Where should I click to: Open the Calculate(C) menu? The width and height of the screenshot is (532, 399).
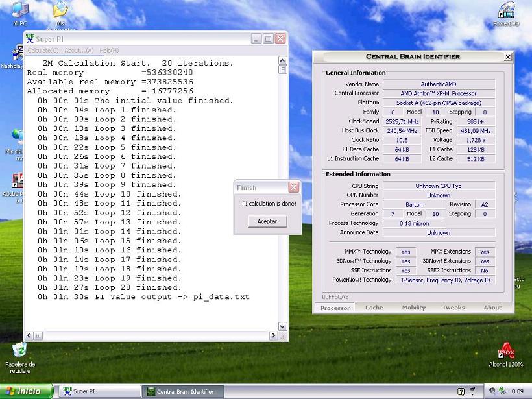[43, 51]
